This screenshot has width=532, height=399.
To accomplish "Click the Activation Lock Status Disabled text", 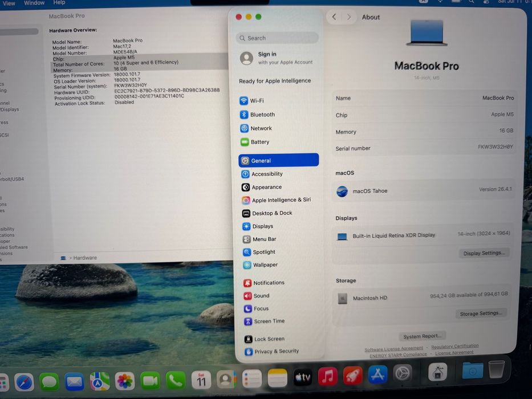I will (x=124, y=102).
